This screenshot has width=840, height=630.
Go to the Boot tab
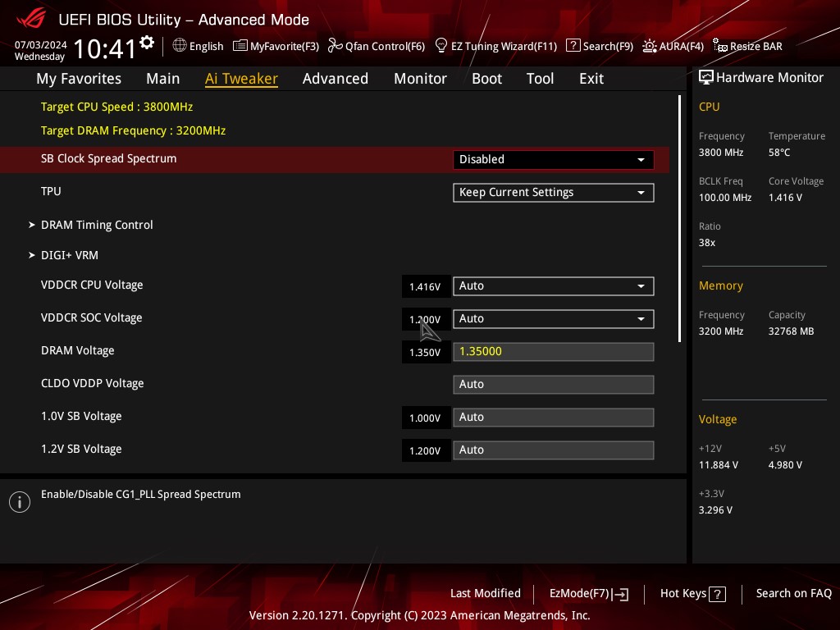(x=486, y=79)
